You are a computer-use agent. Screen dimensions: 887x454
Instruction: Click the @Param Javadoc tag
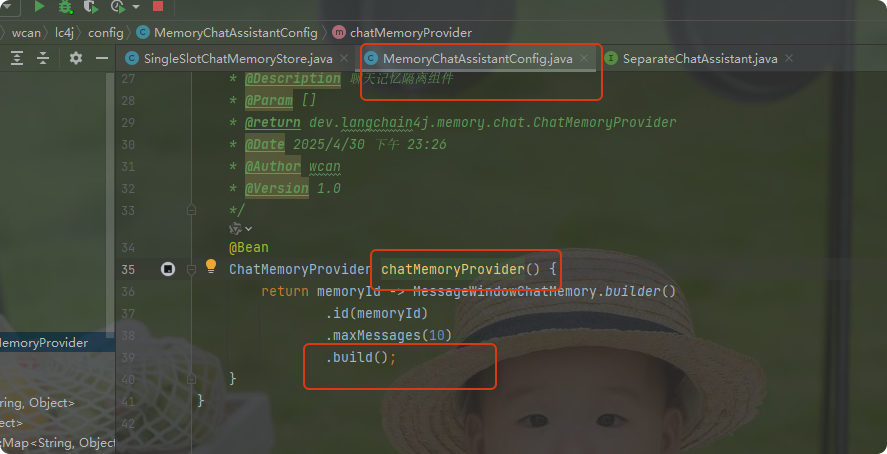pyautogui.click(x=269, y=101)
